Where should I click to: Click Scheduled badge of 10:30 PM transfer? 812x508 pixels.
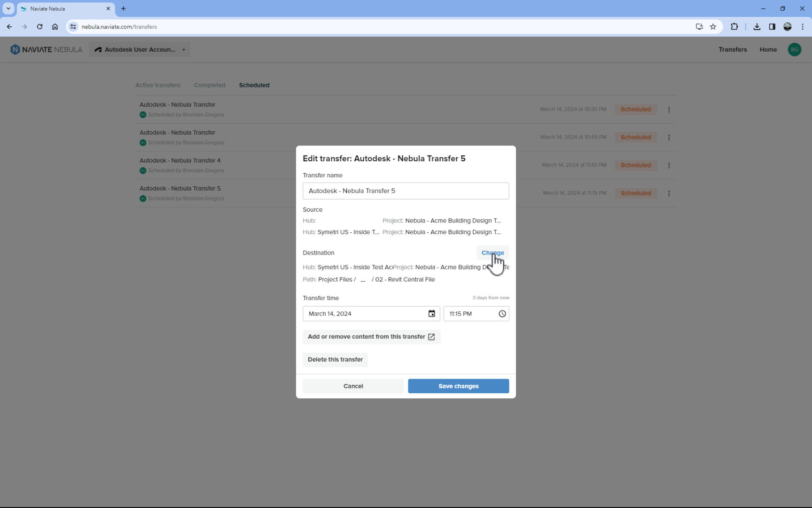click(x=636, y=109)
